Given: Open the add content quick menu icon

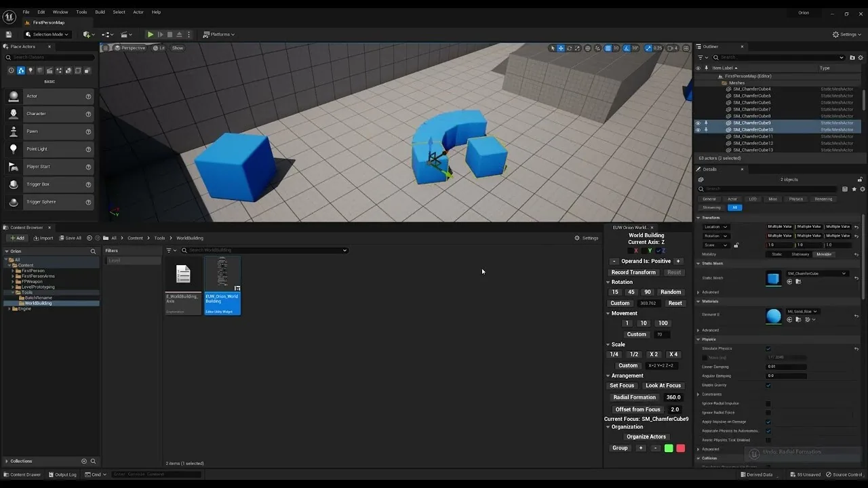Looking at the screenshot, I should [x=87, y=35].
